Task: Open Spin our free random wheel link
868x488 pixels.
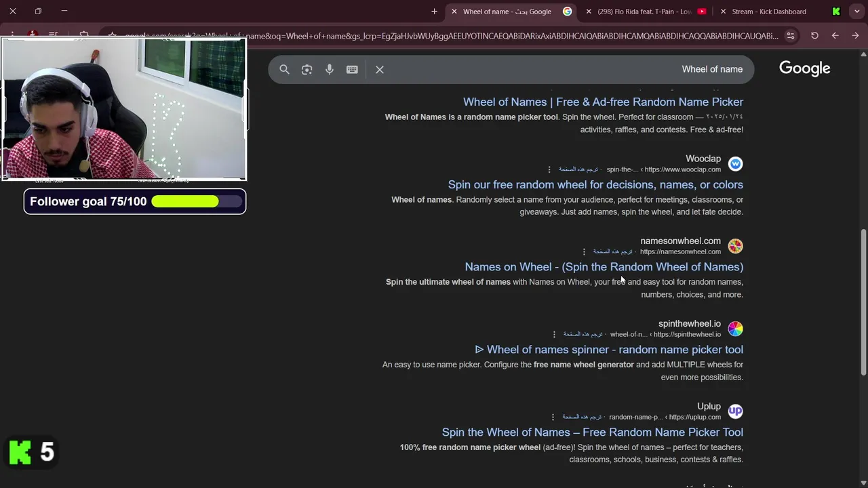Action: coord(595,184)
